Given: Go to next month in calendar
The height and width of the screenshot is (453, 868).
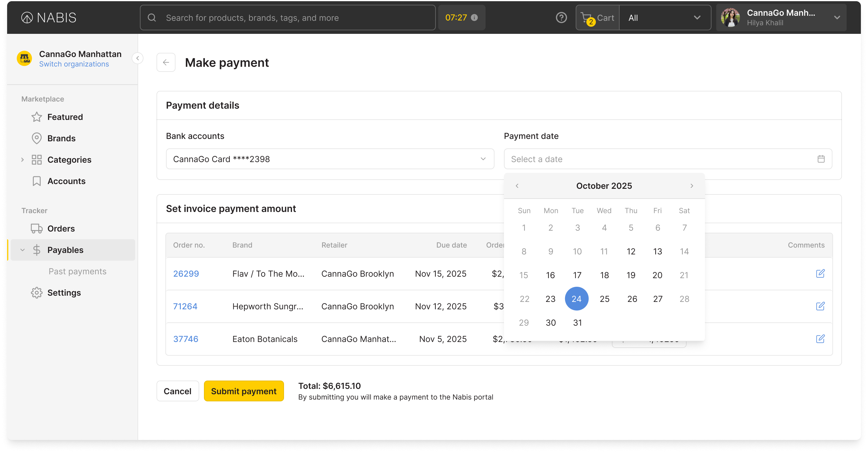Looking at the screenshot, I should coord(691,186).
